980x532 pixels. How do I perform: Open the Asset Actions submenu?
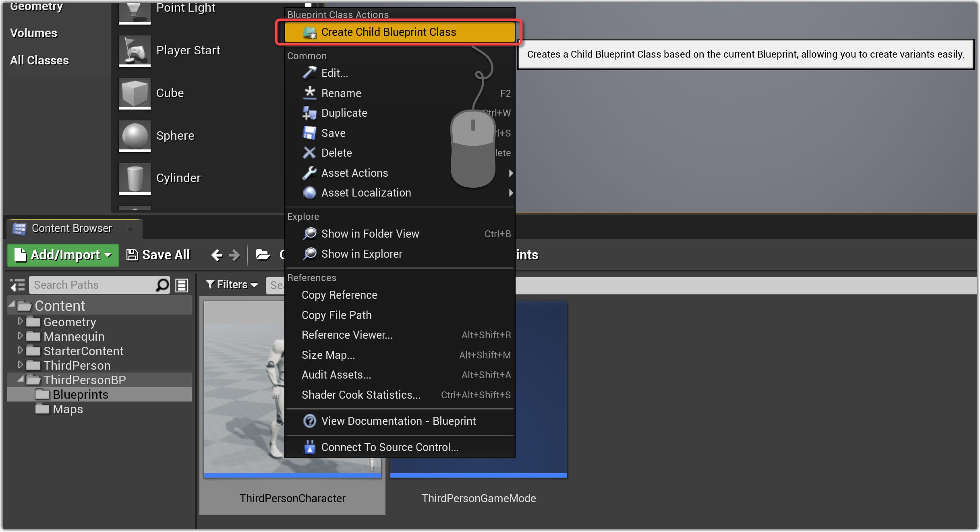(354, 173)
